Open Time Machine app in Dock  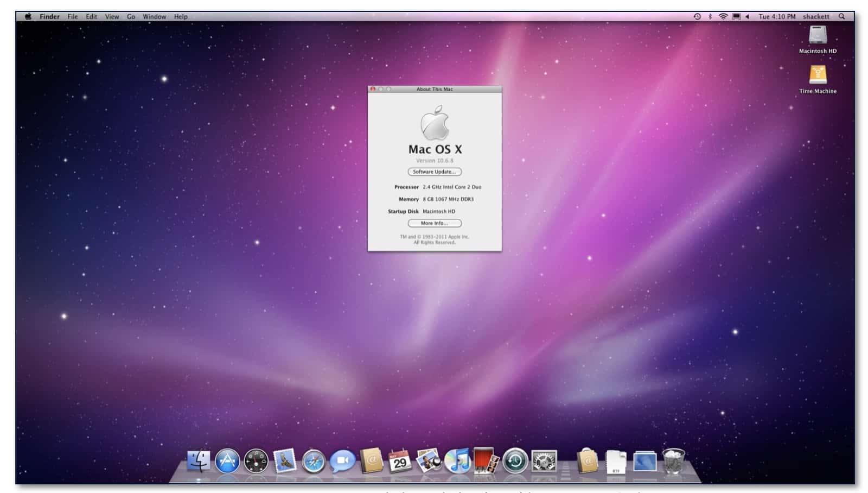(515, 462)
